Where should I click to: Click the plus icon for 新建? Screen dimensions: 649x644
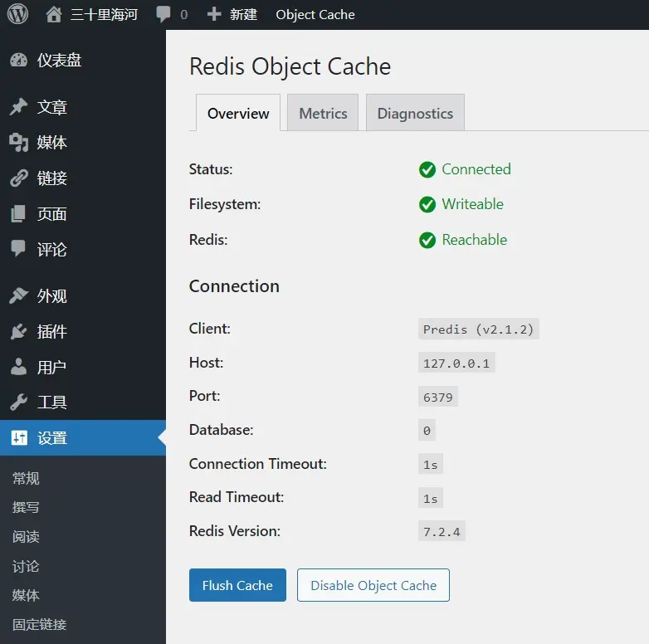[x=214, y=14]
